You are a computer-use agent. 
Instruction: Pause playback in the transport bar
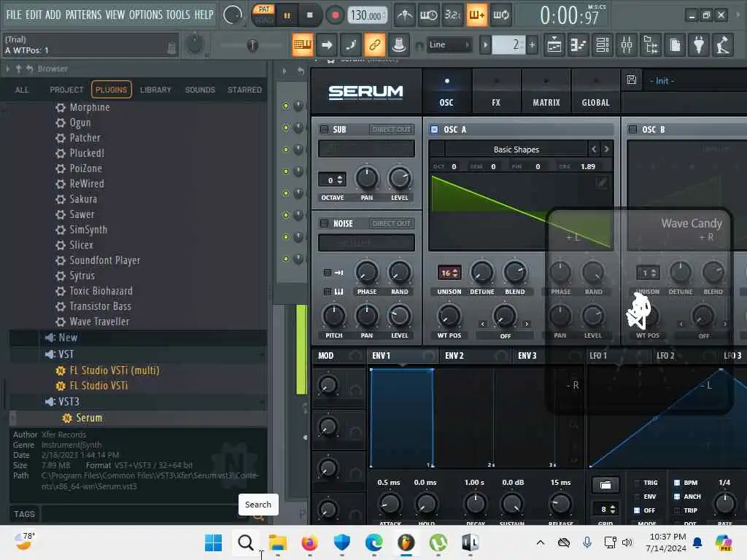point(287,15)
